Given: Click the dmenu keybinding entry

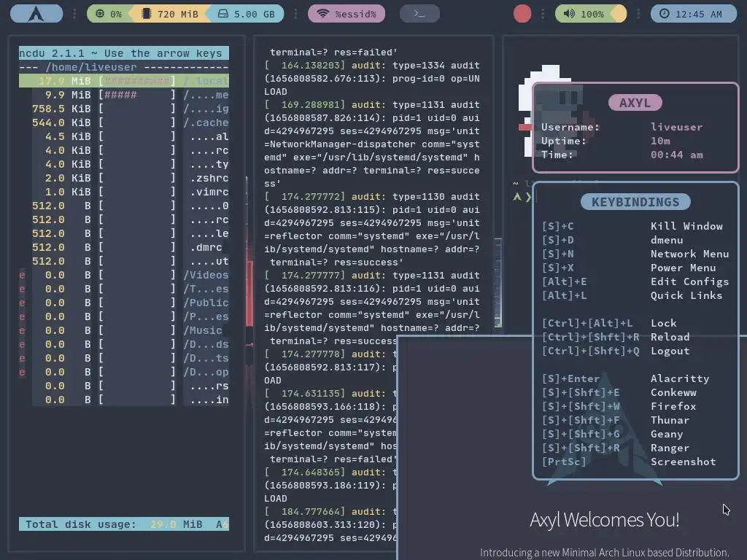Looking at the screenshot, I should click(x=667, y=240).
